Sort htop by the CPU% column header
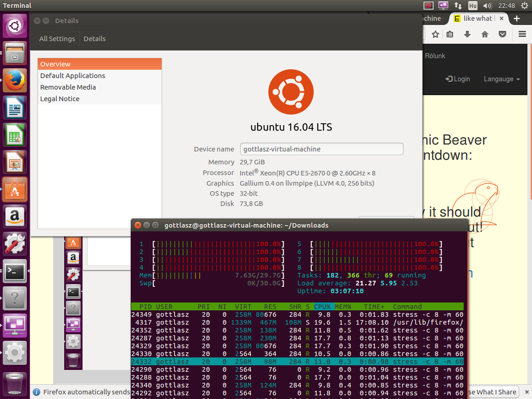 [x=324, y=307]
